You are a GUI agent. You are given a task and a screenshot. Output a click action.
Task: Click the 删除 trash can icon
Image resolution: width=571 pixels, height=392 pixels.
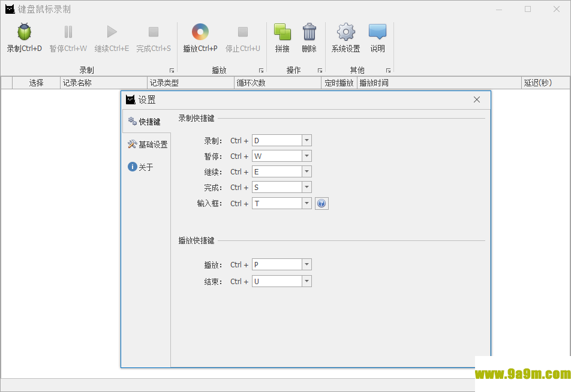click(x=309, y=32)
